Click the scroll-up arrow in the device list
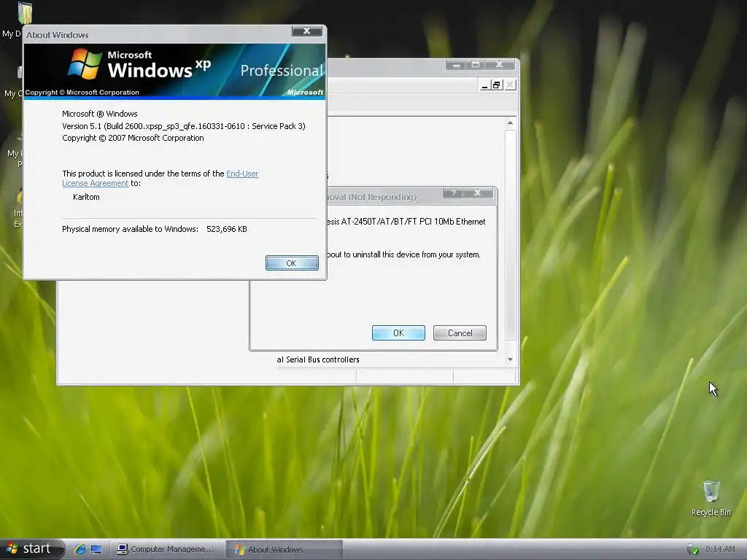747x560 pixels. point(510,123)
